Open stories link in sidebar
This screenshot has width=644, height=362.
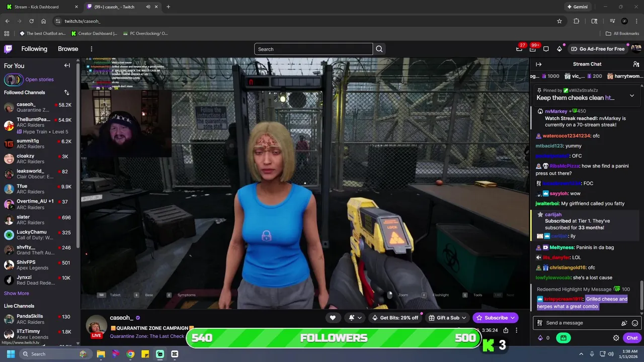[39, 79]
